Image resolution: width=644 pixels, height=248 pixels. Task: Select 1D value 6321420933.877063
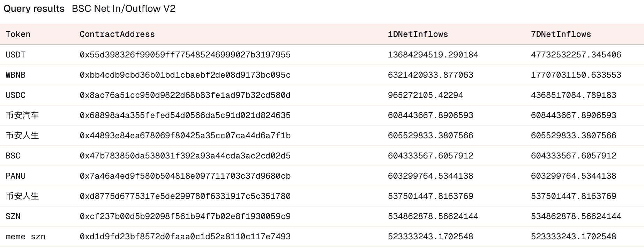[430, 75]
